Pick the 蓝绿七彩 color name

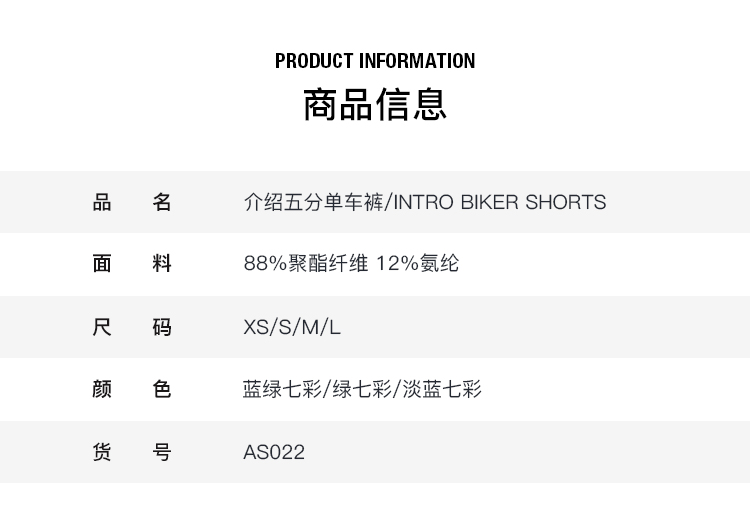tap(281, 389)
